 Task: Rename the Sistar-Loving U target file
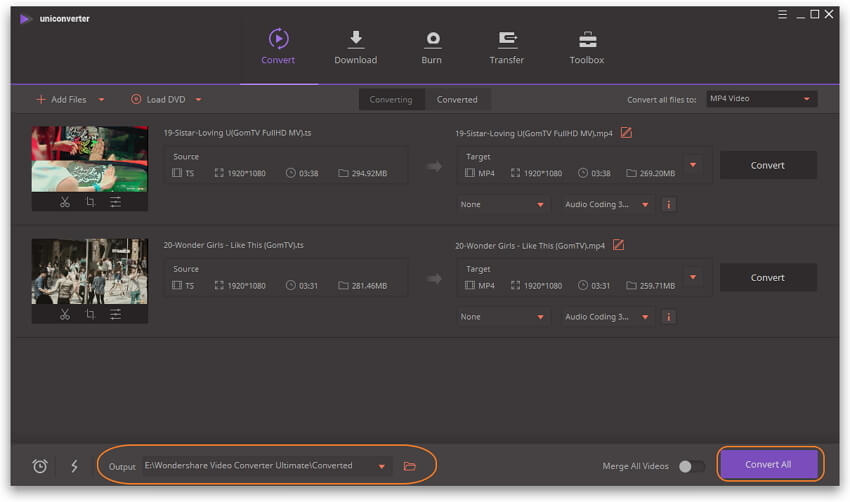626,132
